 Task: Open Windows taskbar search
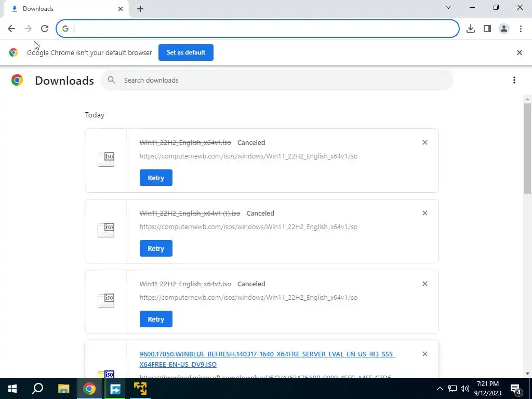[x=37, y=389]
